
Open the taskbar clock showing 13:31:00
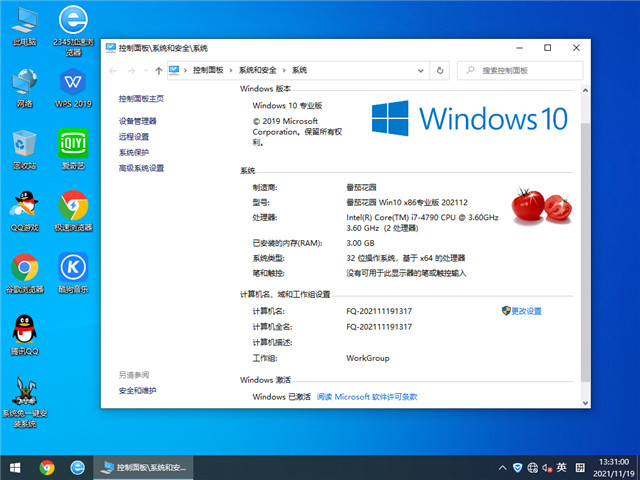click(x=613, y=468)
